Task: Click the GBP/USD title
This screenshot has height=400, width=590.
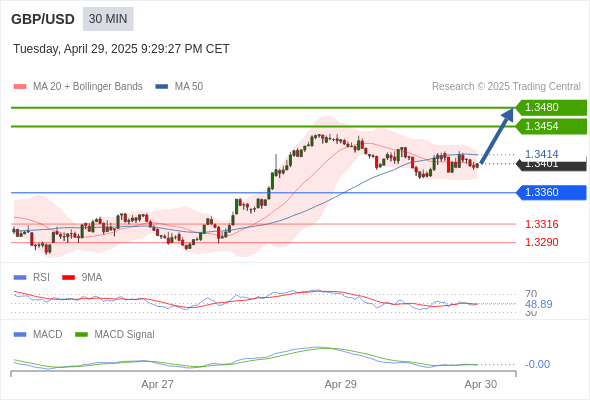Action: click(x=43, y=19)
